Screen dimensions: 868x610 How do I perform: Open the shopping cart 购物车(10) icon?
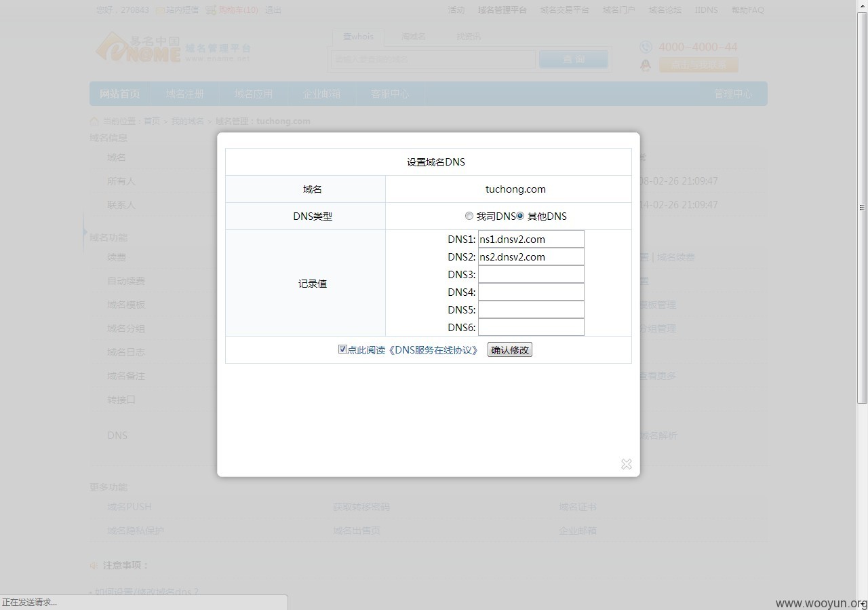[x=211, y=10]
